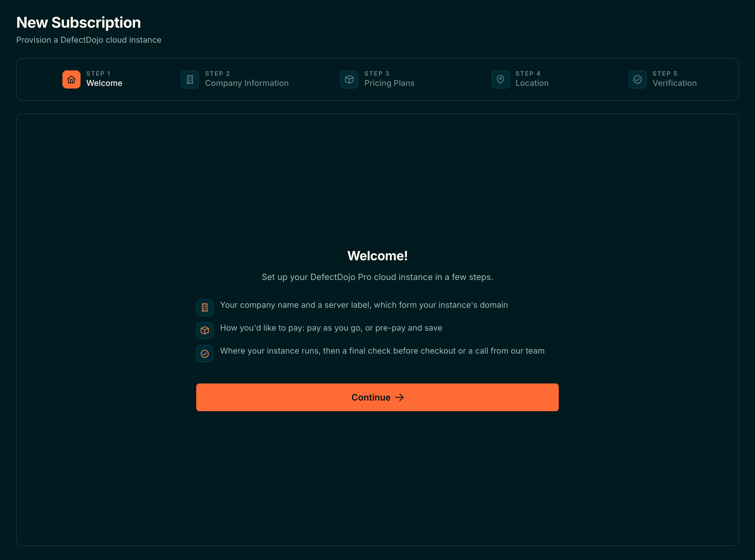Click the map pin icon for Step 4 Location
The height and width of the screenshot is (560, 755).
[x=500, y=79]
